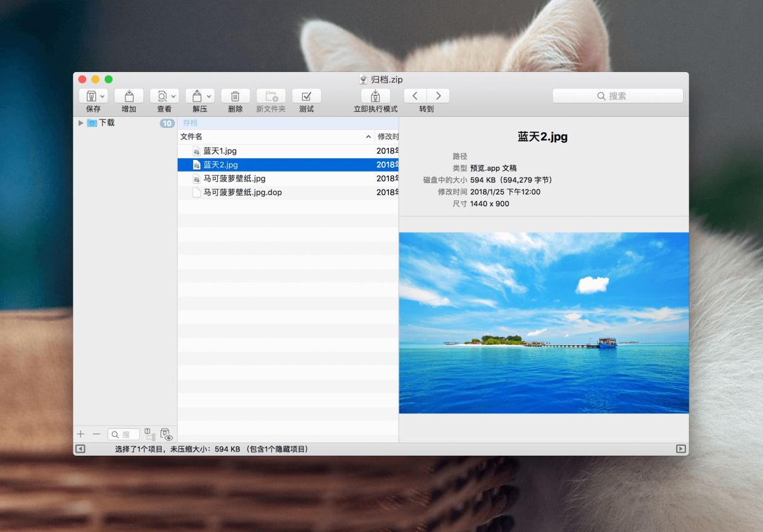Click the blank document icon of 马可菠萝壁纸.jpg.dop
Image resolution: width=763 pixels, height=532 pixels.
(196, 193)
